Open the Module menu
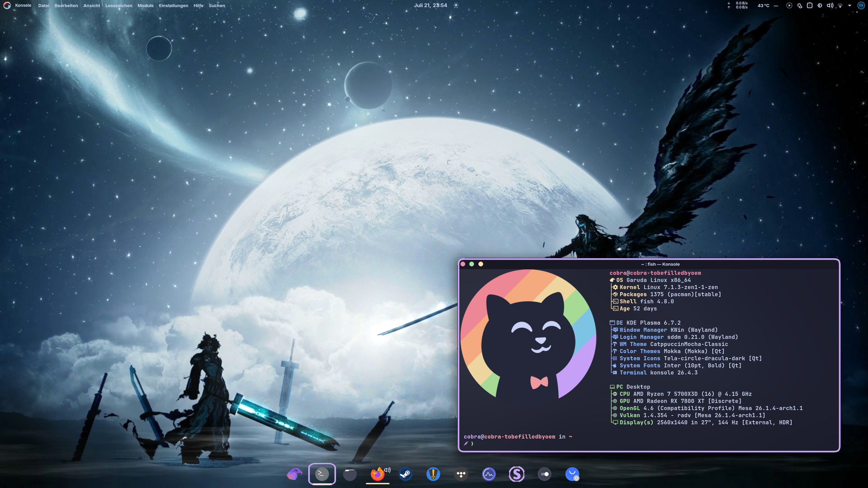Image resolution: width=868 pixels, height=488 pixels. pos(145,5)
